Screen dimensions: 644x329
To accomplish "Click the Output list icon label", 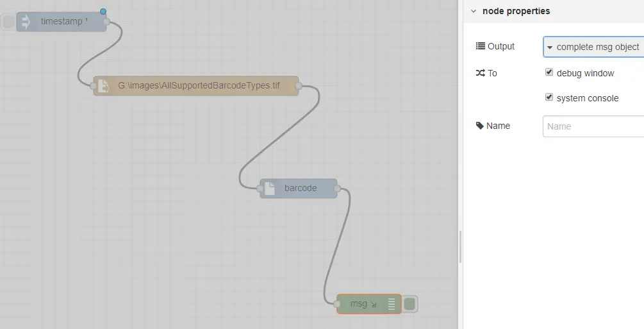I will [x=480, y=46].
